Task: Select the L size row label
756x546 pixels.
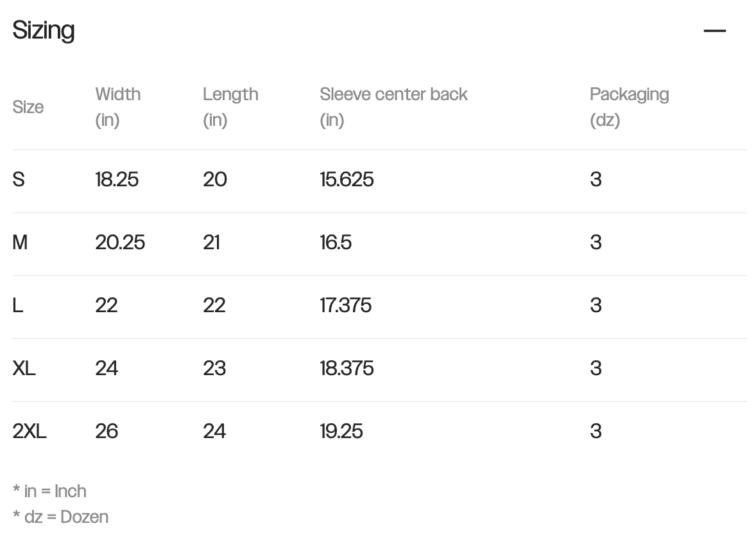Action: [18, 305]
